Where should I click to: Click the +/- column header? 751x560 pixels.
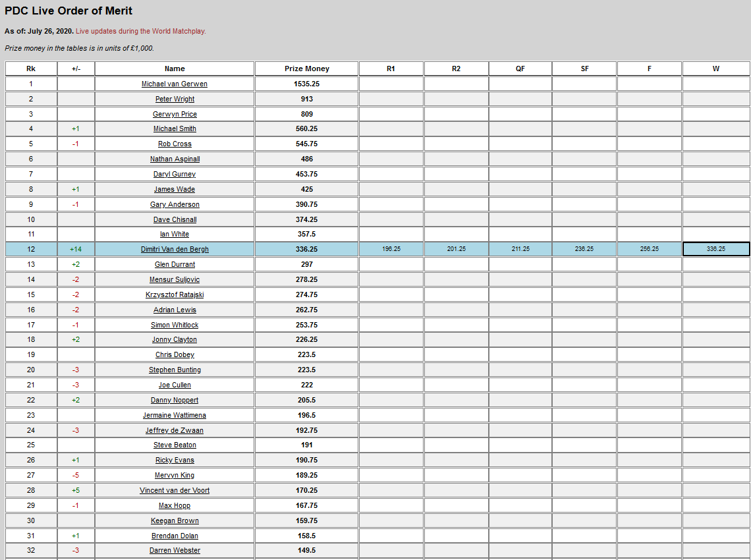(x=76, y=69)
